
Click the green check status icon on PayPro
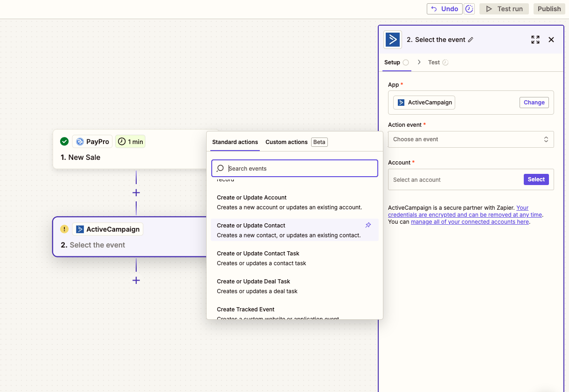point(64,141)
